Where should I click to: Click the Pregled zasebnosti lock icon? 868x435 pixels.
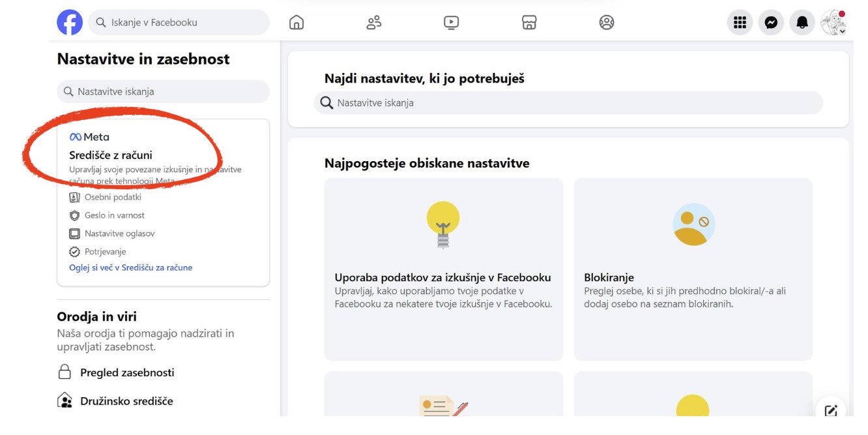pos(65,372)
